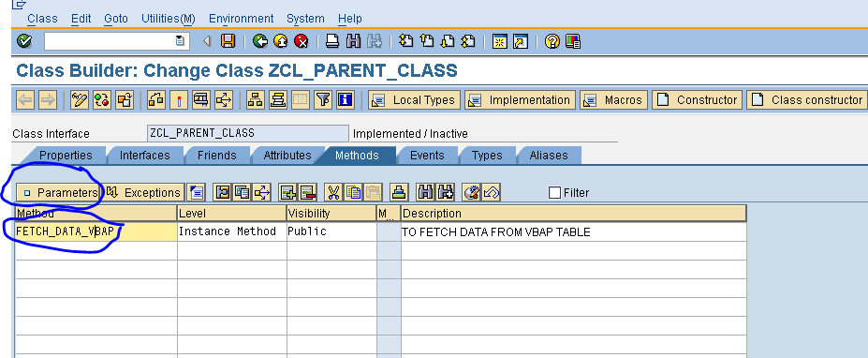868x358 pixels.
Task: Open the Edit menu
Action: pyautogui.click(x=81, y=19)
